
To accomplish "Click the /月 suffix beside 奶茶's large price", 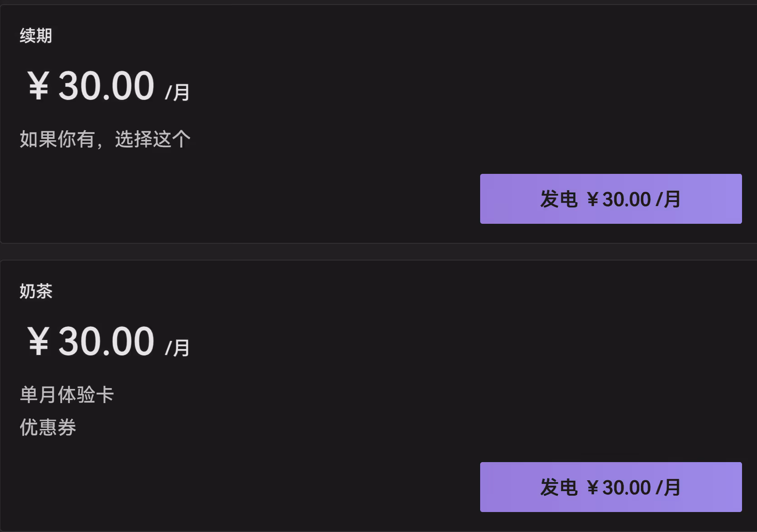I will [177, 348].
